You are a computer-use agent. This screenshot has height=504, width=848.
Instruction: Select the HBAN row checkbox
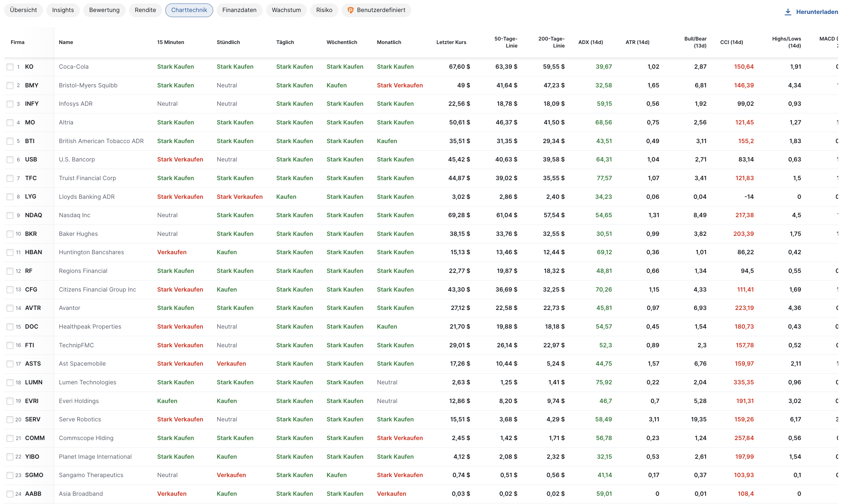10,252
